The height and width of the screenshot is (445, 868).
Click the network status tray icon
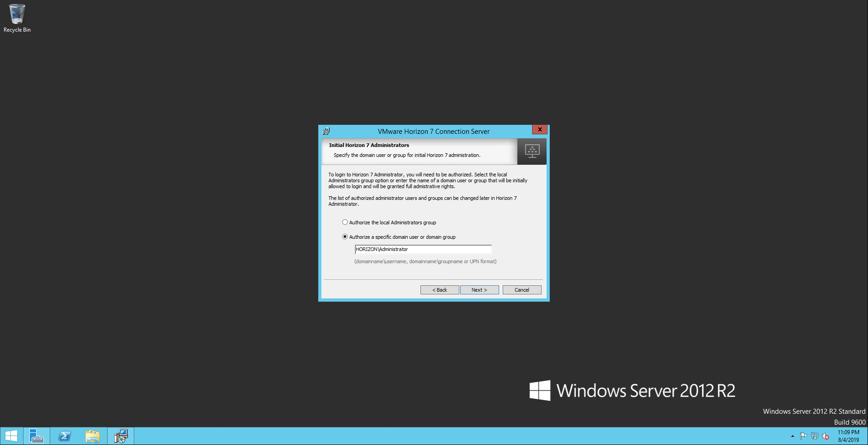click(815, 436)
